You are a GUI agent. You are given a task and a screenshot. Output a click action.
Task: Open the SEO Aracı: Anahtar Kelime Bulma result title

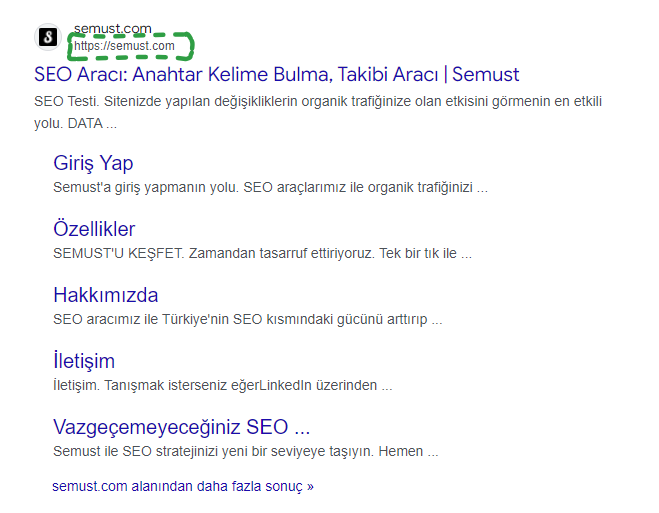277,74
